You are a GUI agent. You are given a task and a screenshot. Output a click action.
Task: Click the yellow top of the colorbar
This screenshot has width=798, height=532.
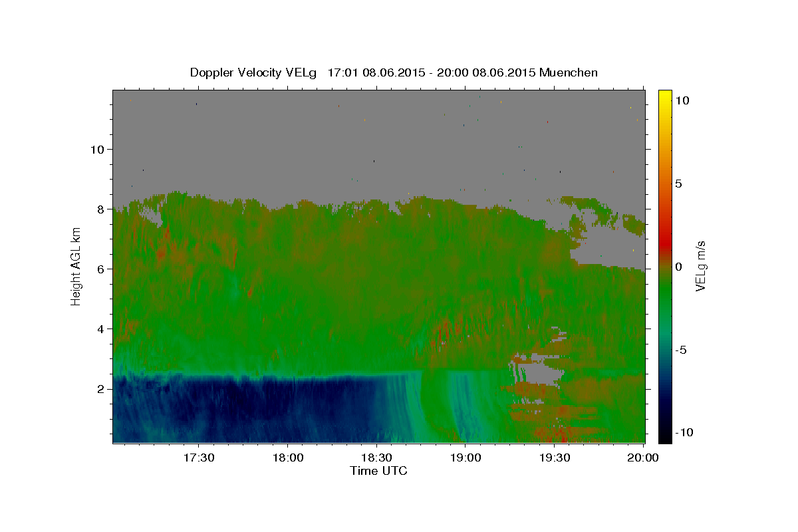[665, 96]
